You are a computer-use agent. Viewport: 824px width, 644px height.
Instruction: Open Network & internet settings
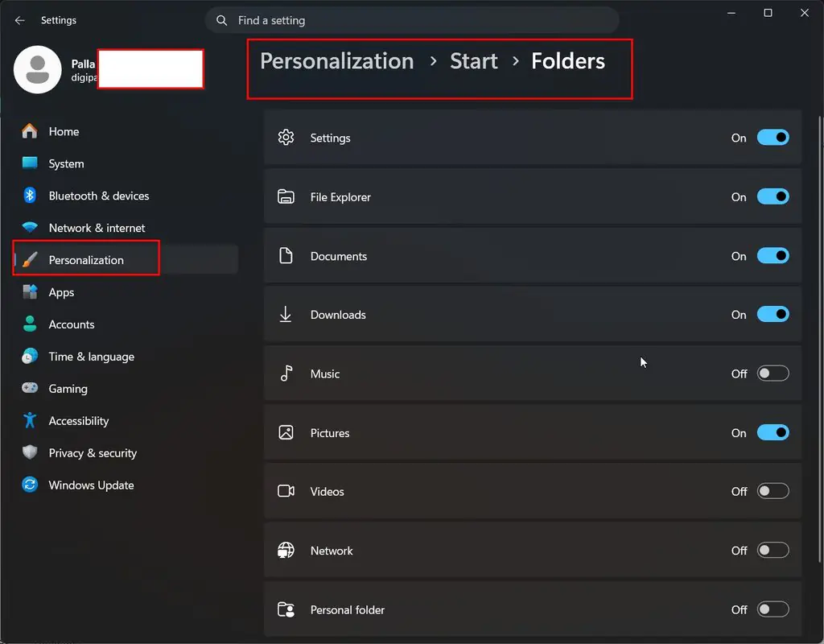(x=126, y=228)
